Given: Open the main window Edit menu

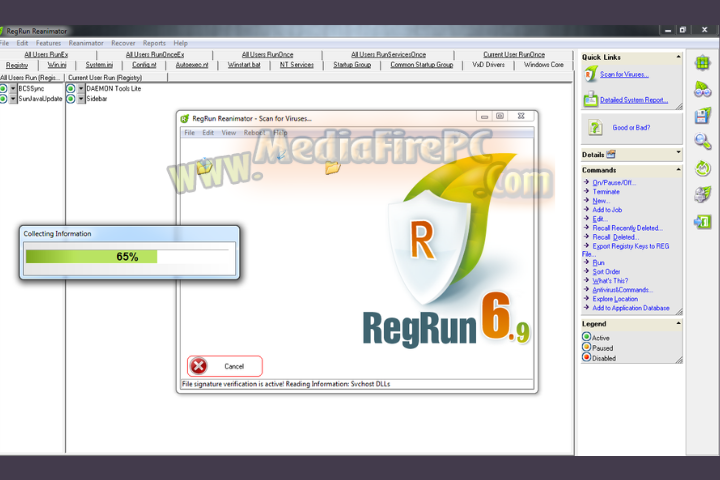Looking at the screenshot, I should [22, 43].
